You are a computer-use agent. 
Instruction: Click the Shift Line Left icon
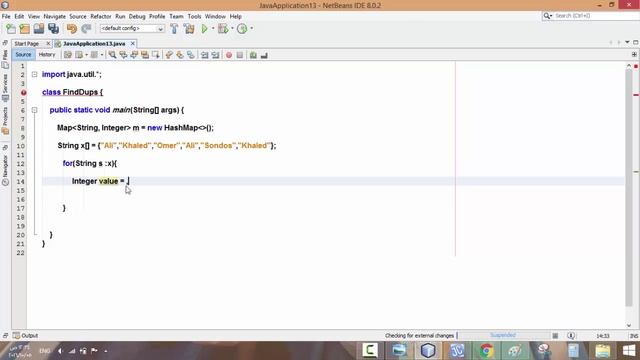(204, 55)
